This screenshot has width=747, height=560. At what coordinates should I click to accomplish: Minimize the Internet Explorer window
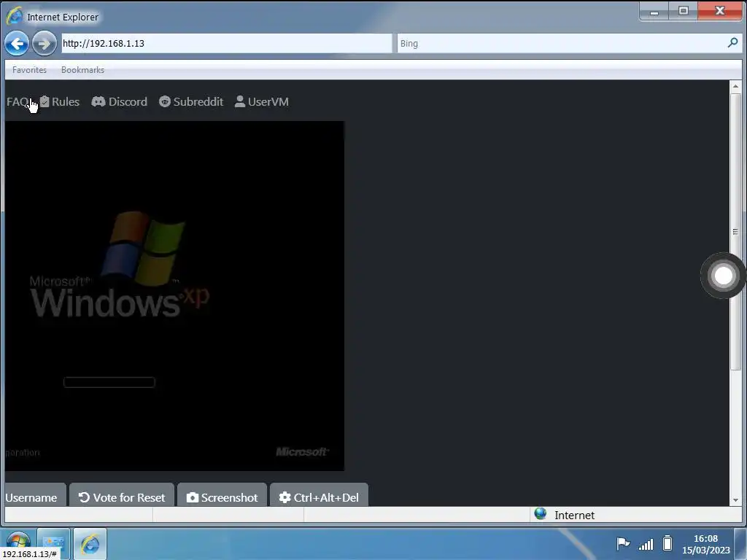pos(654,12)
